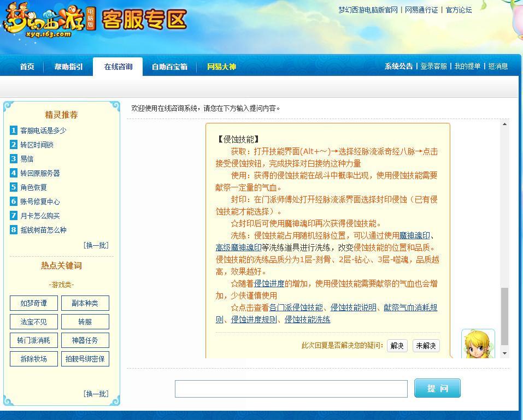Viewport: 523px width, 420px height.
Task: Click number 6 badge for 账号修复中心
Action: click(13, 202)
